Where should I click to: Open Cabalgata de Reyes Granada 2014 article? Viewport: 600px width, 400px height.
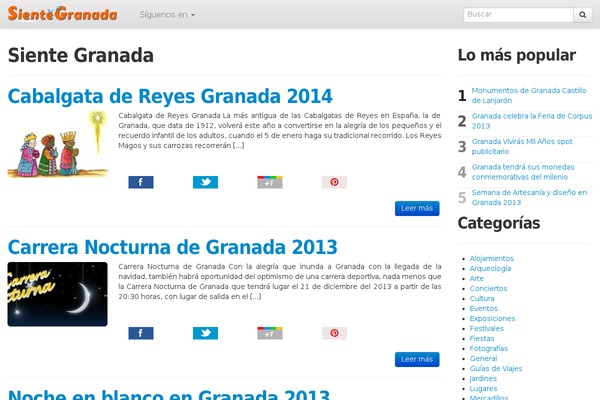(x=170, y=96)
